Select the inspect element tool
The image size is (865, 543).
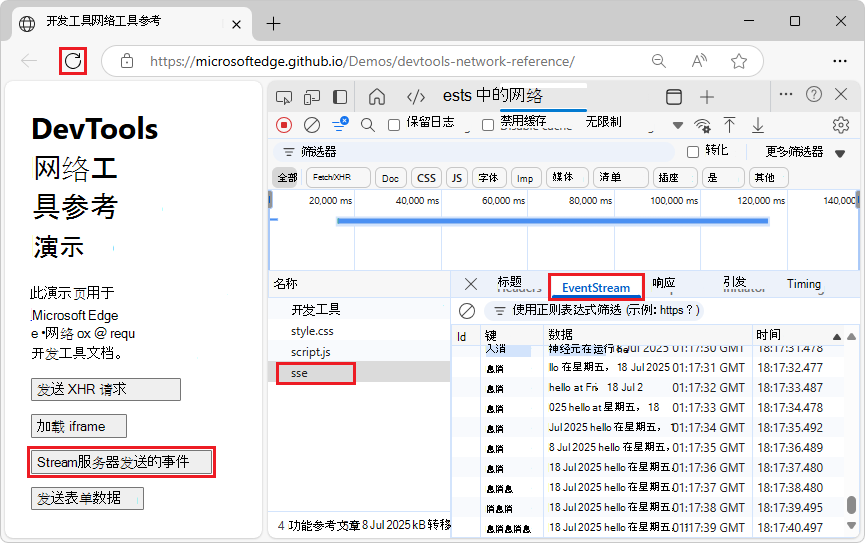284,98
